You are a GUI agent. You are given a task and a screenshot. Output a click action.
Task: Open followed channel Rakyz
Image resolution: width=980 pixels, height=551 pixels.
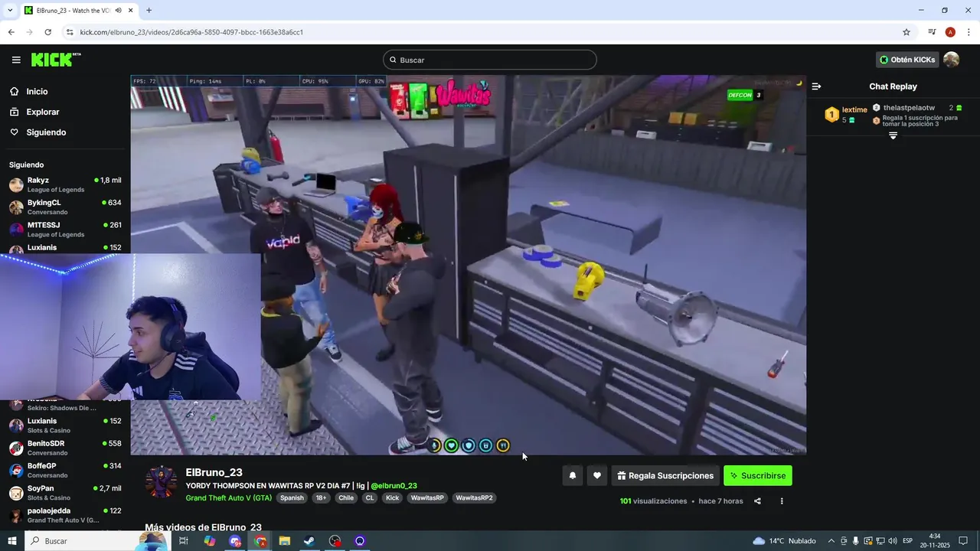point(65,184)
